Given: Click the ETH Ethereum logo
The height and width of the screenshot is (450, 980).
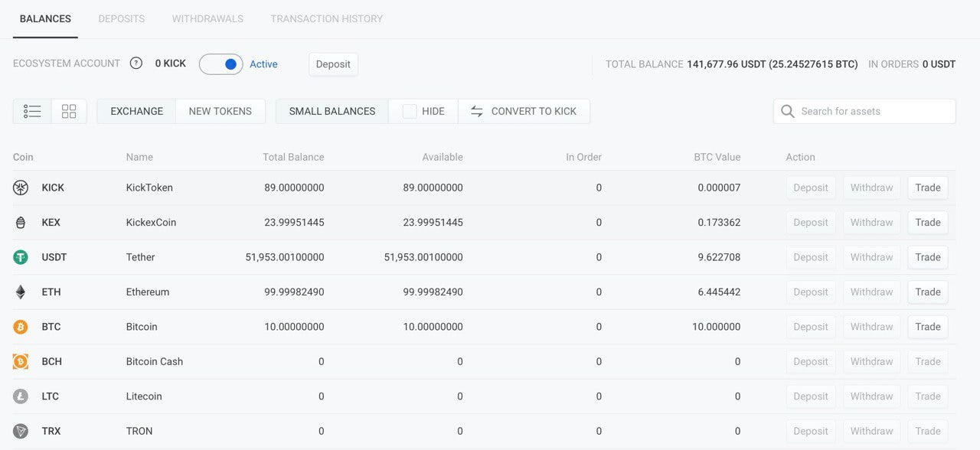Looking at the screenshot, I should click(x=21, y=292).
